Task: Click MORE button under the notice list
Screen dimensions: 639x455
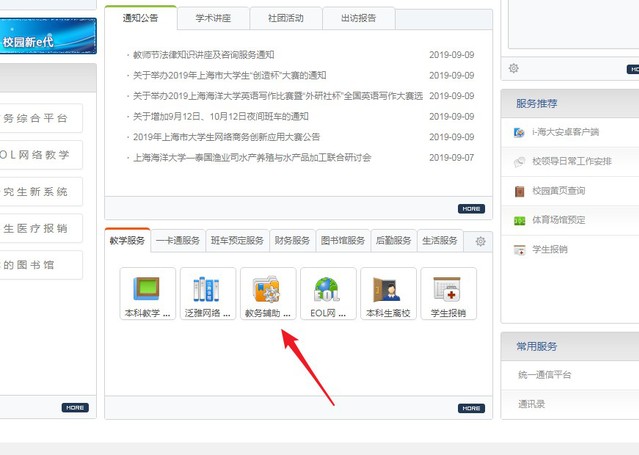Action: pos(471,208)
